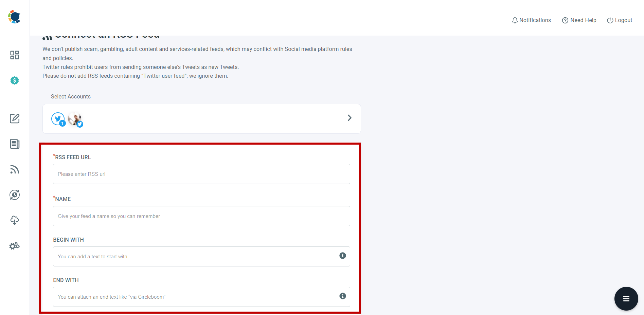The image size is (644, 315).
Task: Click the bell icon beside Notifications
Action: coord(515,20)
